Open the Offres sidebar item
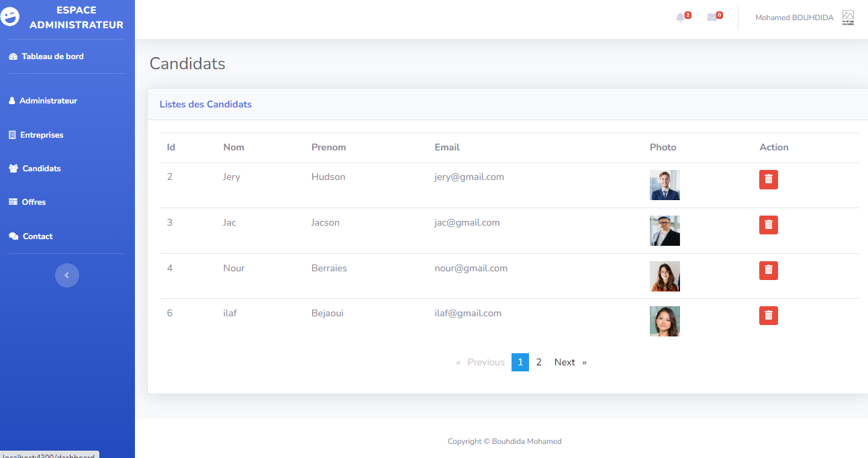The height and width of the screenshot is (458, 868). coord(34,202)
